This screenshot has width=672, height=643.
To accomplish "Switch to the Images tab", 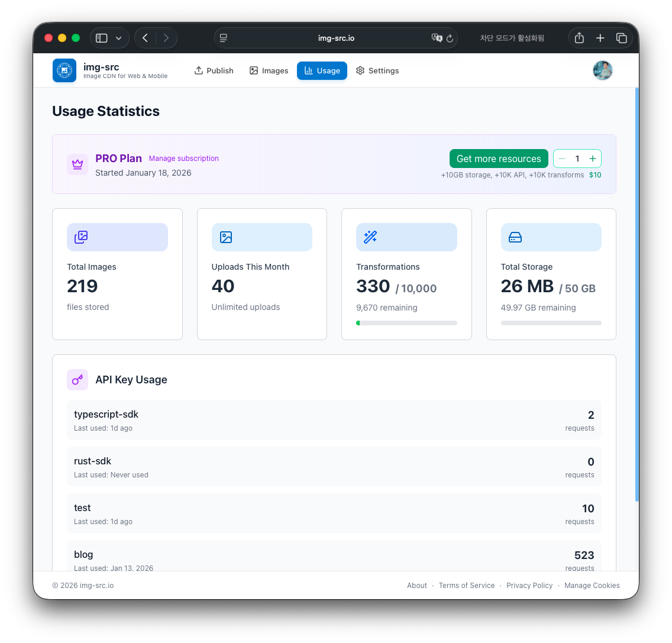I will point(269,71).
